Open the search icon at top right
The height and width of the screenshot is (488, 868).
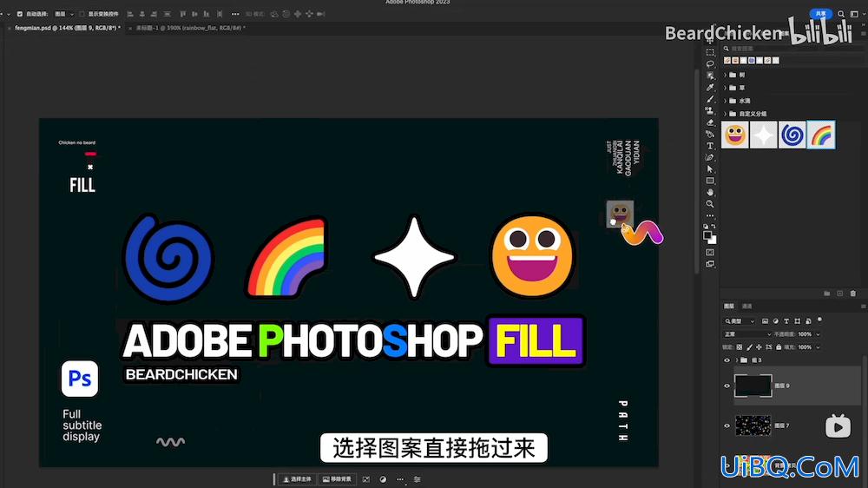(841, 14)
